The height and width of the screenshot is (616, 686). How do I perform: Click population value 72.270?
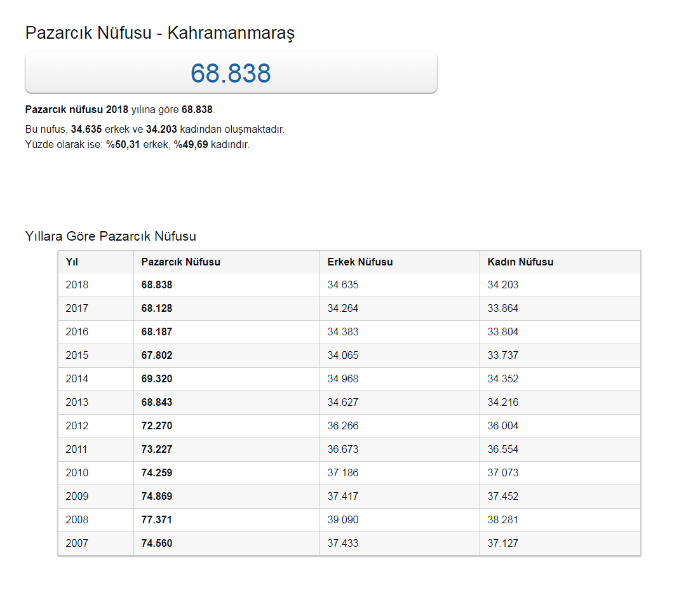pos(157,425)
